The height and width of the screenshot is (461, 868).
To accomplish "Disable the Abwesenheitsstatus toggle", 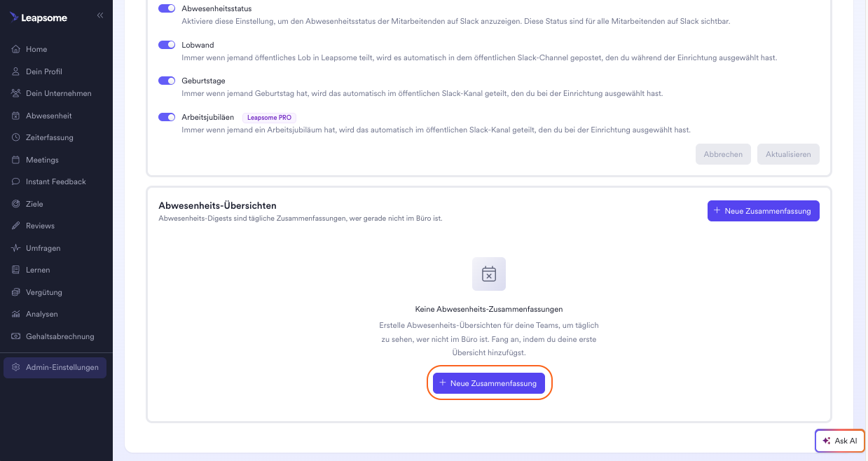I will coord(167,8).
